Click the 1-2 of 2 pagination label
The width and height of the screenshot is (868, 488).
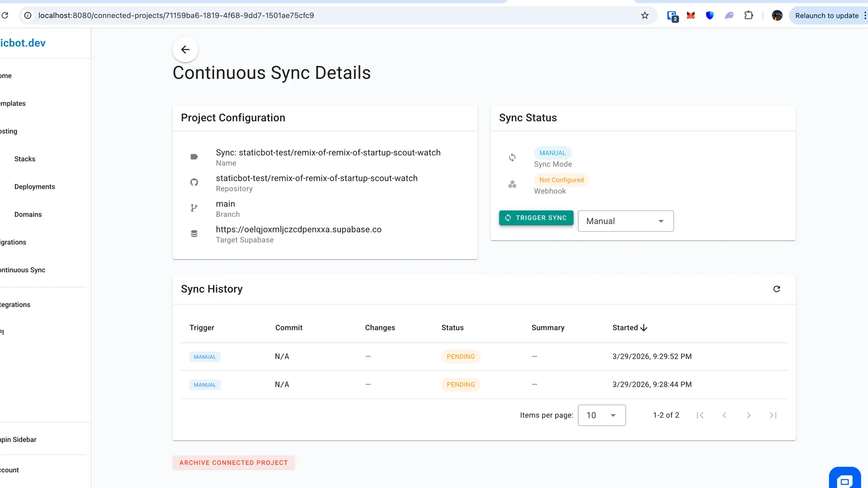(666, 416)
